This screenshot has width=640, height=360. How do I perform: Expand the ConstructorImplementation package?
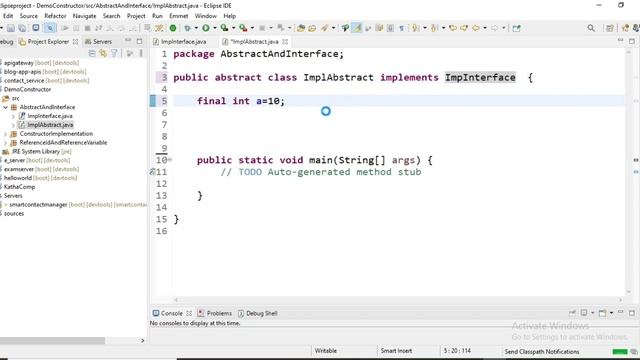tap(6, 134)
